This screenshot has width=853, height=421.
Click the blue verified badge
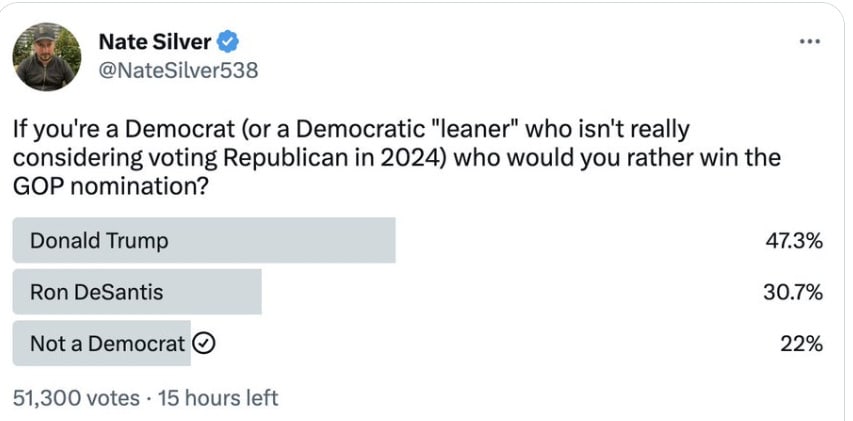click(x=228, y=42)
